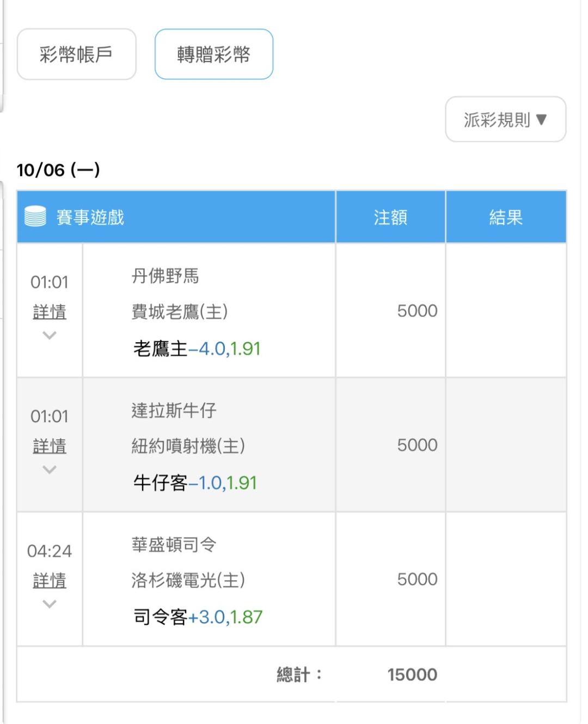Screen dimensions: 588x724
Task: Expand chevron under 達拉斯牛仔 game details
Action: 50,469
